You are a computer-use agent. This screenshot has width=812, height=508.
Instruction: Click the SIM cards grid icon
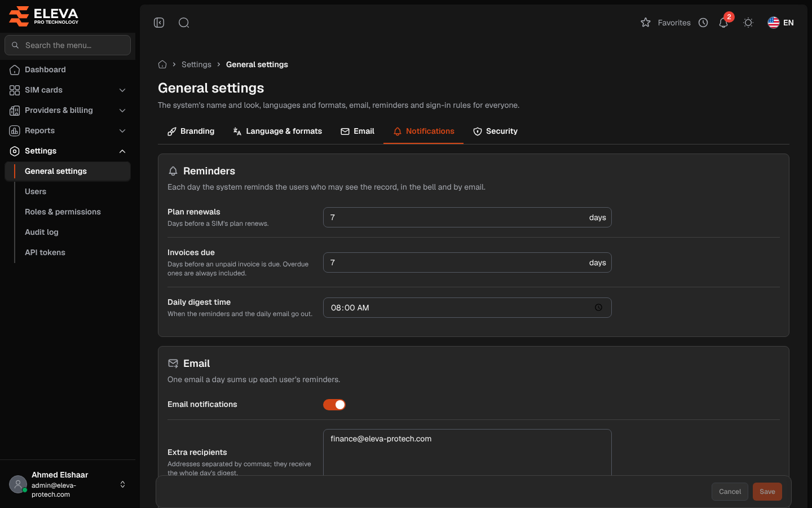click(15, 90)
